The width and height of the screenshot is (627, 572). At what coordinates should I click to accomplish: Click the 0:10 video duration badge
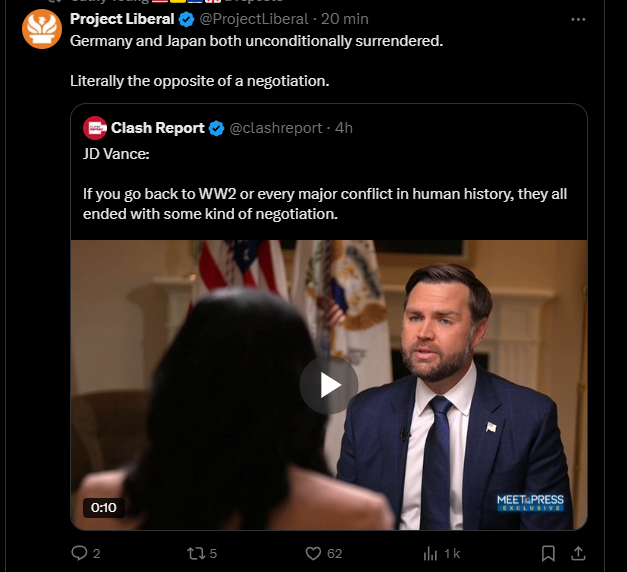point(104,507)
